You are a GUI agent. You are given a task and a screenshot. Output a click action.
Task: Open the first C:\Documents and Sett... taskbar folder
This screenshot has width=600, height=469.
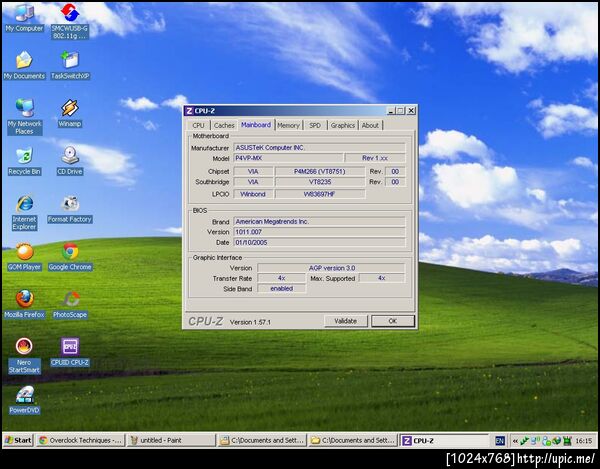(262, 440)
